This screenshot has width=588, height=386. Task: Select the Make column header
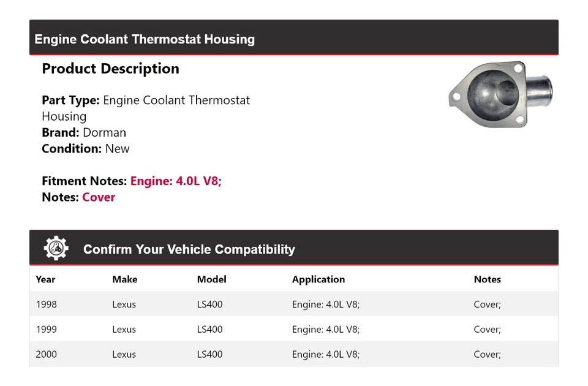(x=124, y=279)
